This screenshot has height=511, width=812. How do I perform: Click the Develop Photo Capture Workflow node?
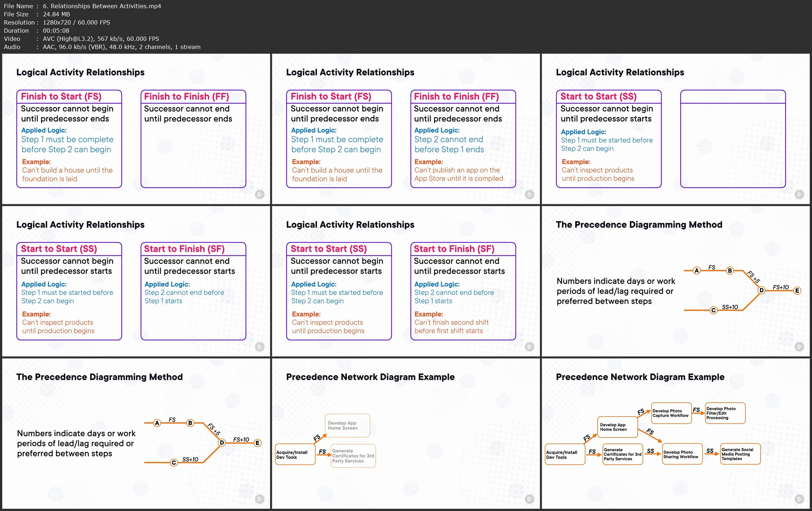[671, 413]
